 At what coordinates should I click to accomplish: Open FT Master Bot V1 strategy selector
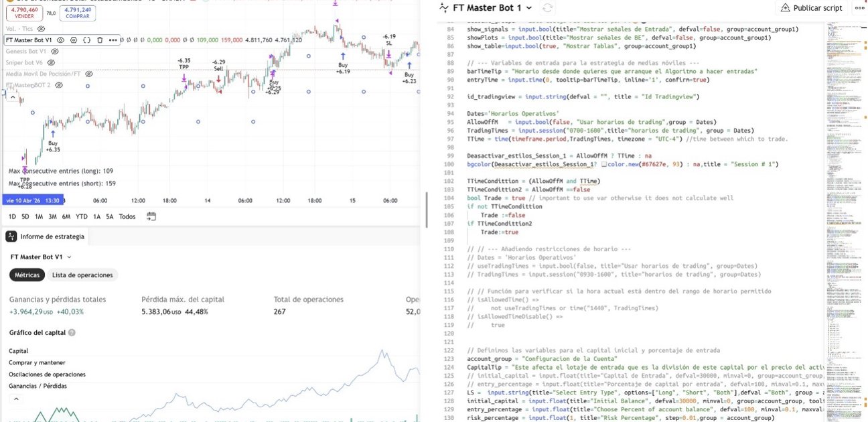[40, 257]
